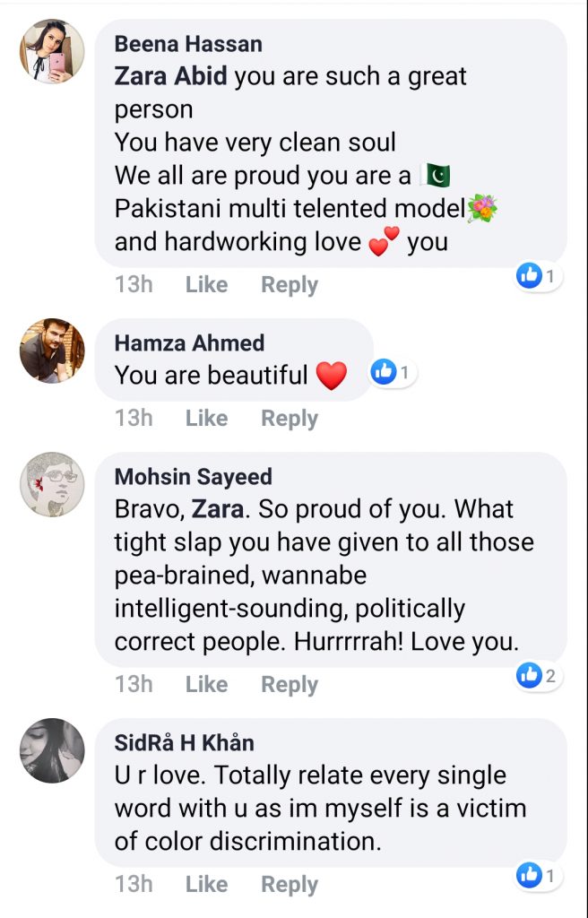
Task: Open Mohsin Sayeed's avatar
Action: point(52,485)
